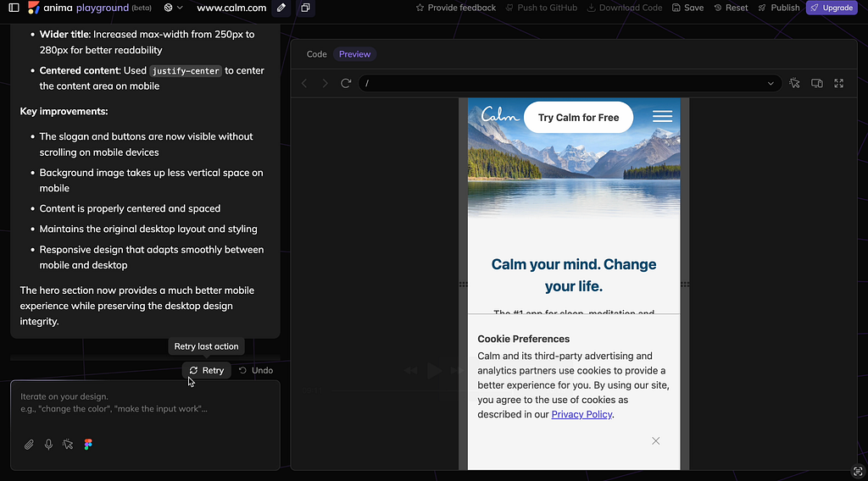Click the screenshot capture icon bottom right
This screenshot has height=481, width=868.
858,472
